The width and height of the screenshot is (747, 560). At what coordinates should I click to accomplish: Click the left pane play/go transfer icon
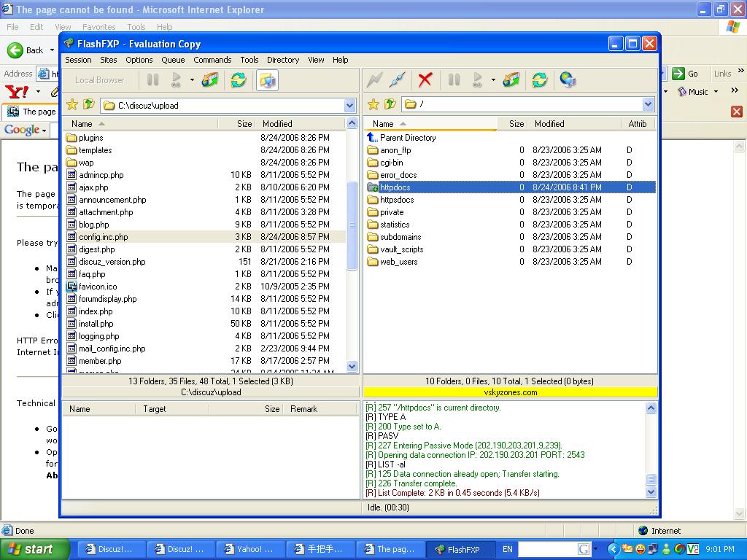click(176, 80)
